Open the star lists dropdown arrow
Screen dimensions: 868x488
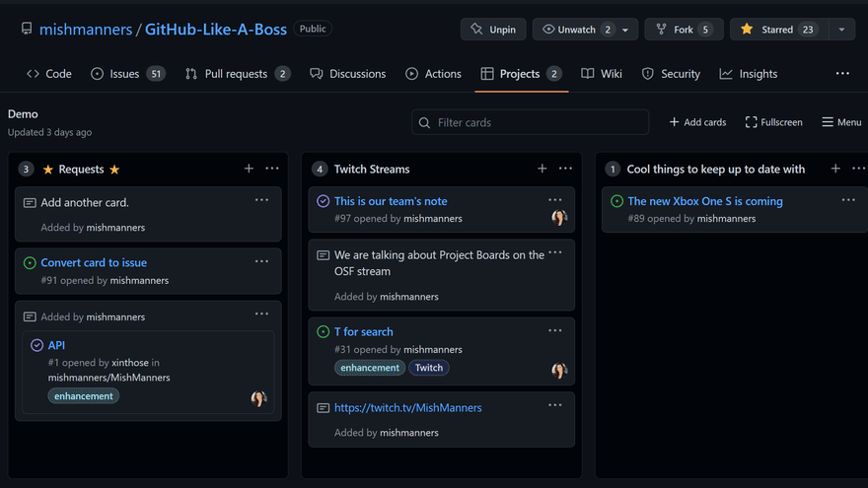click(842, 30)
